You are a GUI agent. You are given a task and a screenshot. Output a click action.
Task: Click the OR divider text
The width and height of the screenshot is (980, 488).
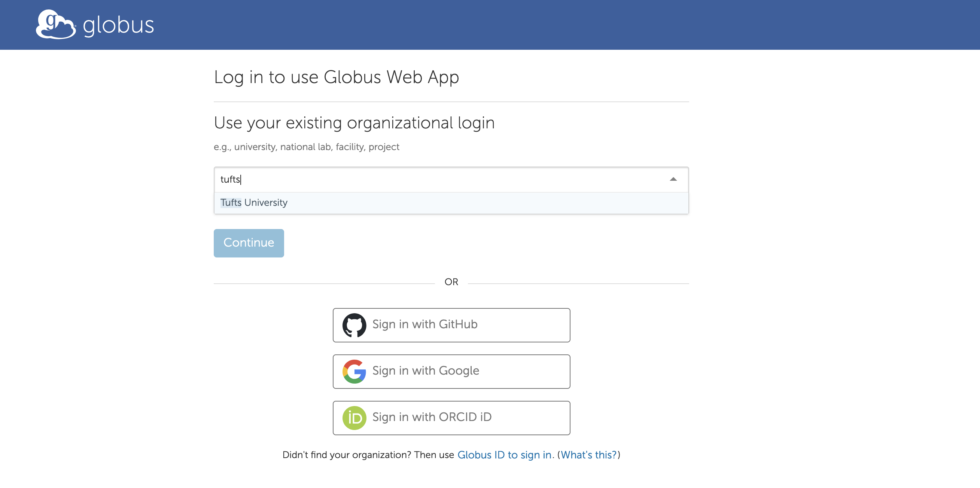pos(451,282)
